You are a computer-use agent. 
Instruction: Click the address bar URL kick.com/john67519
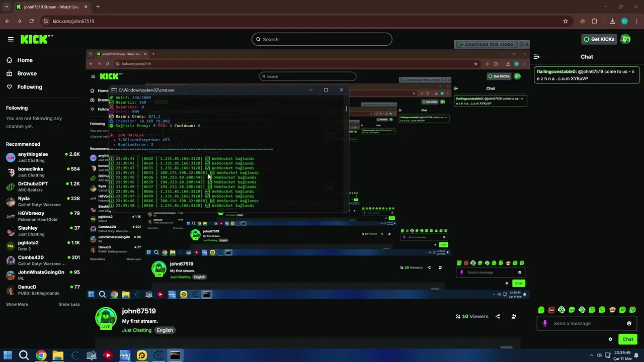pyautogui.click(x=73, y=21)
